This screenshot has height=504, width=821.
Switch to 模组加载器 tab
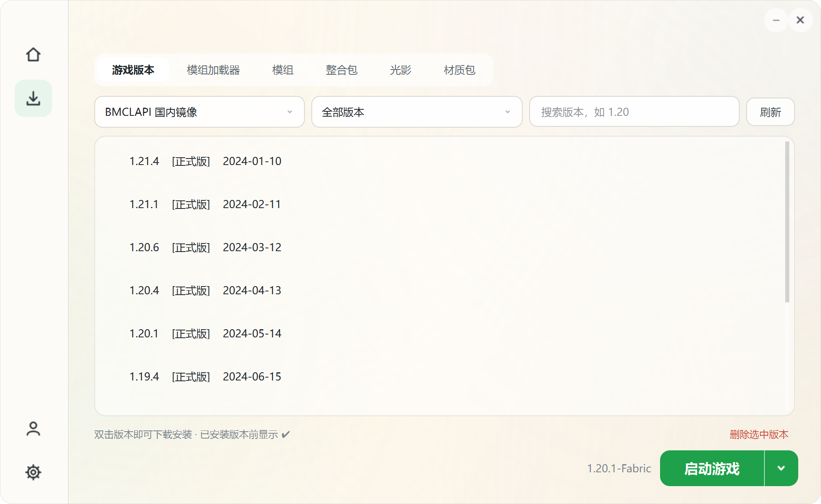[213, 70]
